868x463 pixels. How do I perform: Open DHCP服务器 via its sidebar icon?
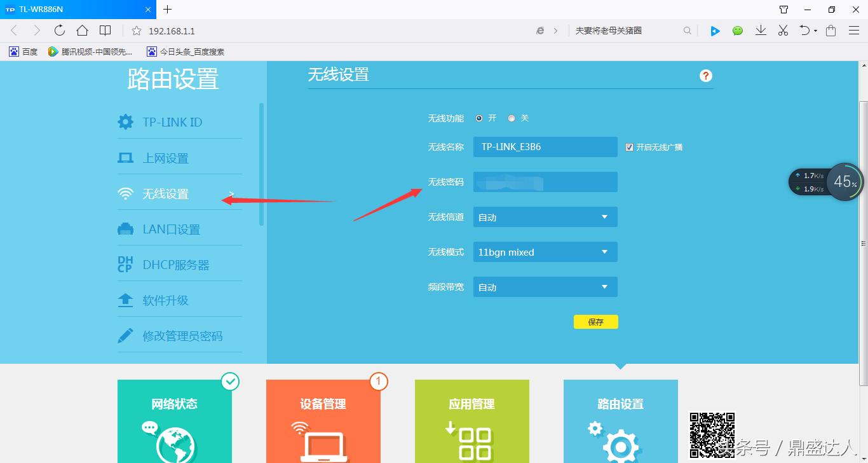[x=126, y=264]
